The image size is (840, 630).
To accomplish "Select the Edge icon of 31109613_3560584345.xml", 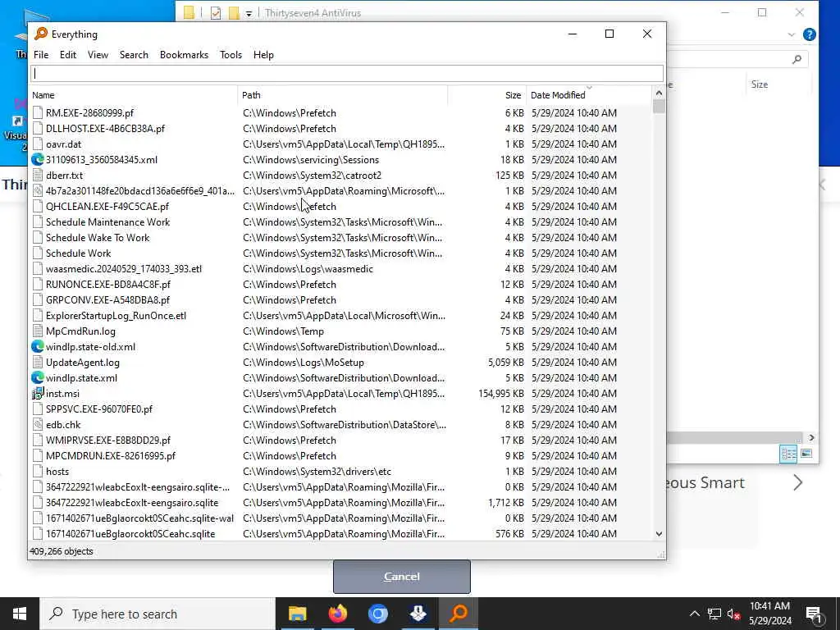I will [38, 159].
